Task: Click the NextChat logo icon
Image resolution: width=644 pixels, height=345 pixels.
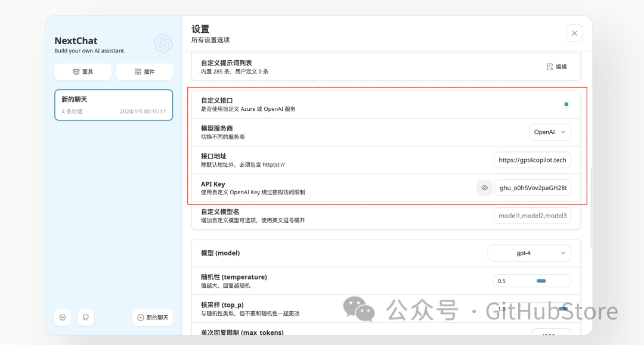Action: click(x=163, y=43)
